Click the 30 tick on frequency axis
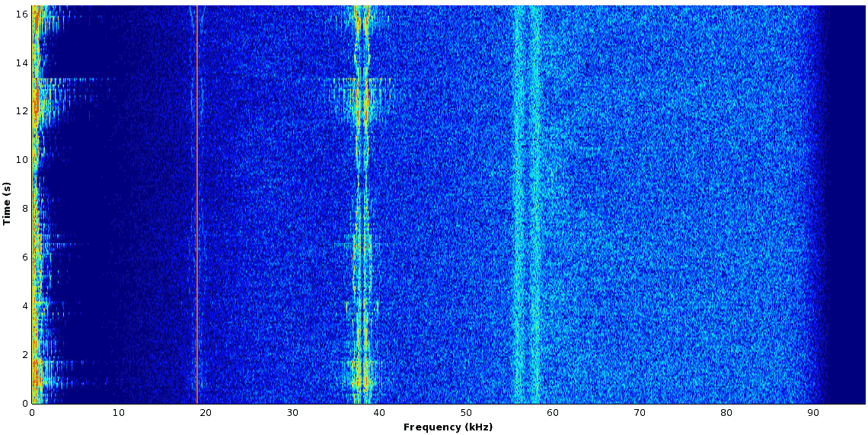The width and height of the screenshot is (868, 435). (x=292, y=413)
